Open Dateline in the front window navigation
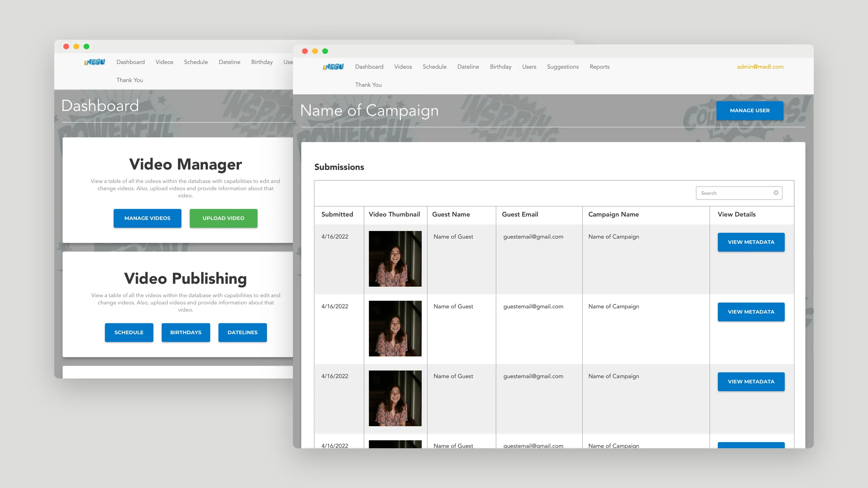 tap(468, 67)
